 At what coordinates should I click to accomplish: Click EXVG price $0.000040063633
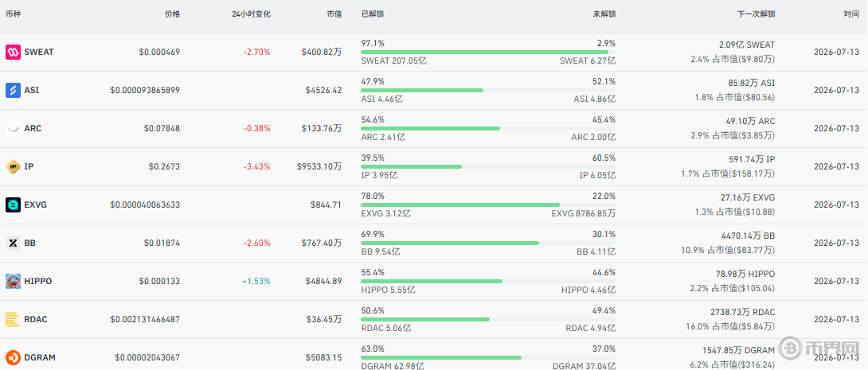tap(145, 204)
